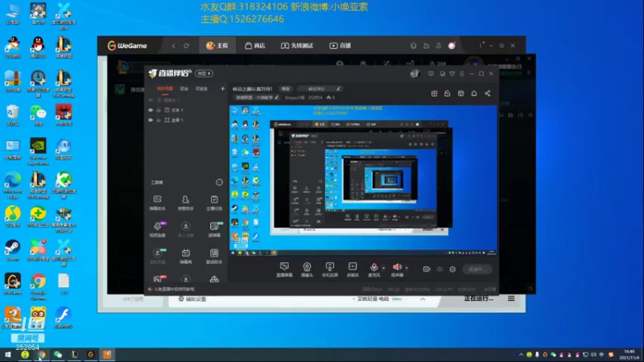Open the 先锋测试 tab in WeGame

[x=297, y=46]
